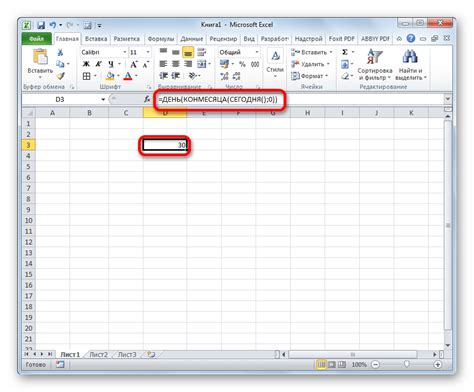Click the zoom slider handle

pos(406,364)
